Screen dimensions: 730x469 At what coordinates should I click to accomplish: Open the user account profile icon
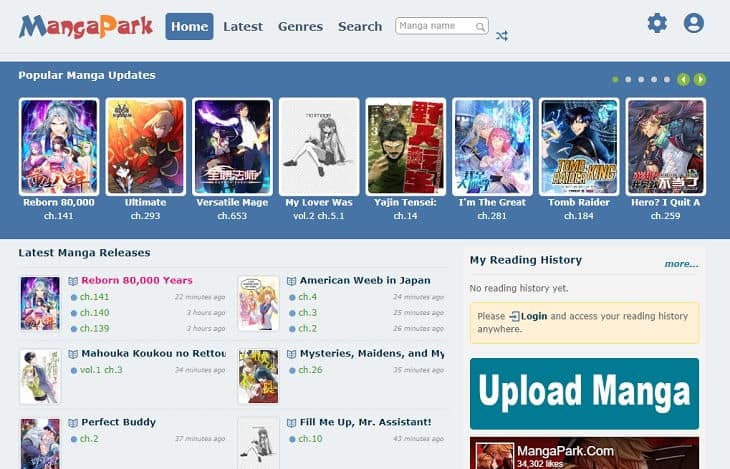click(x=693, y=23)
